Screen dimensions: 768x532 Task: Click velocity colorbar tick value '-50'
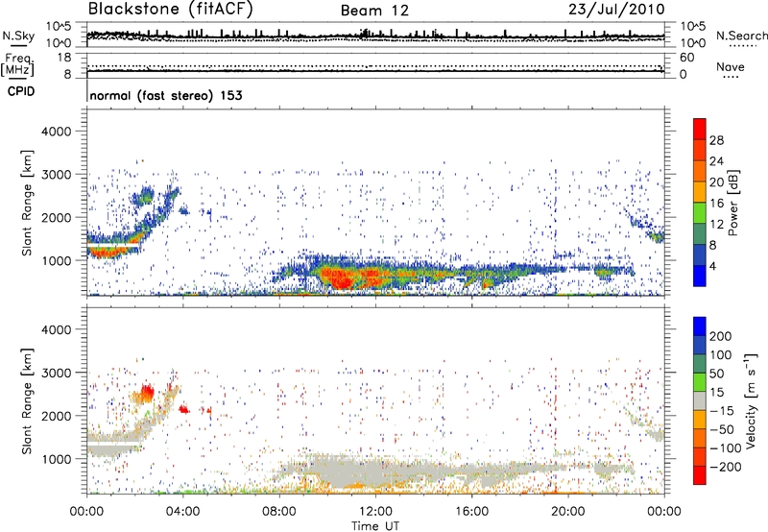tap(723, 429)
